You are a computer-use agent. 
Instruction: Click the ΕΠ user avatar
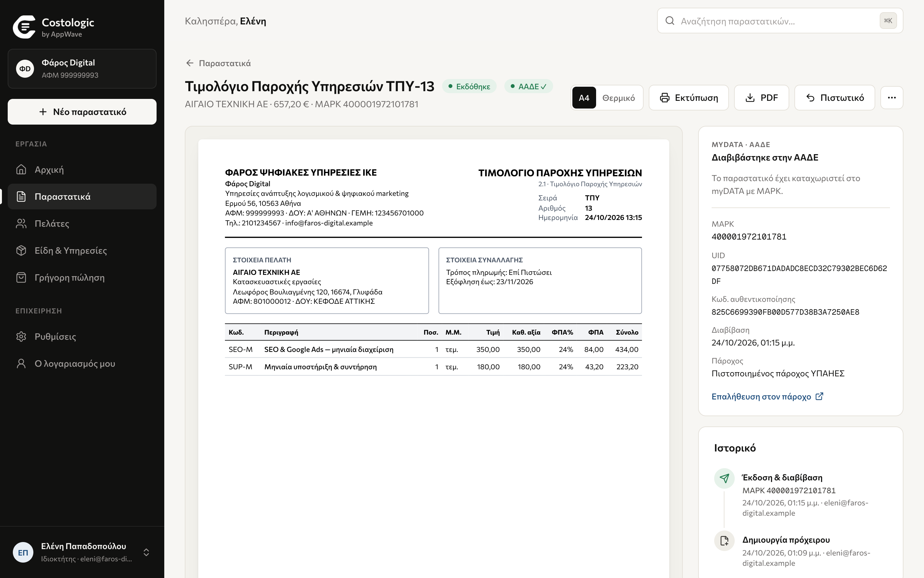(23, 552)
